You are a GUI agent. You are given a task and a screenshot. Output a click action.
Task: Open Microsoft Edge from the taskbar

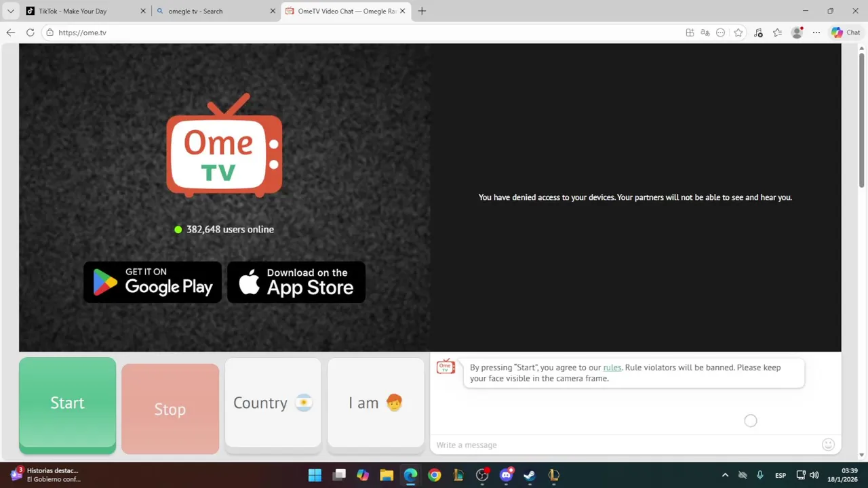411,475
